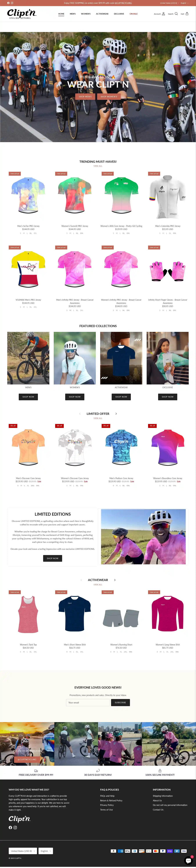
Task: Open the Account user icon
Action: tap(163, 14)
